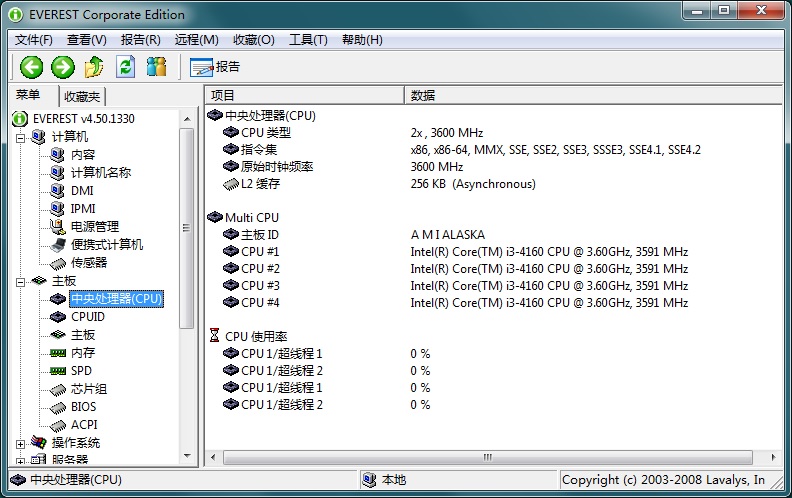Open the IPMI tree item

[83, 209]
